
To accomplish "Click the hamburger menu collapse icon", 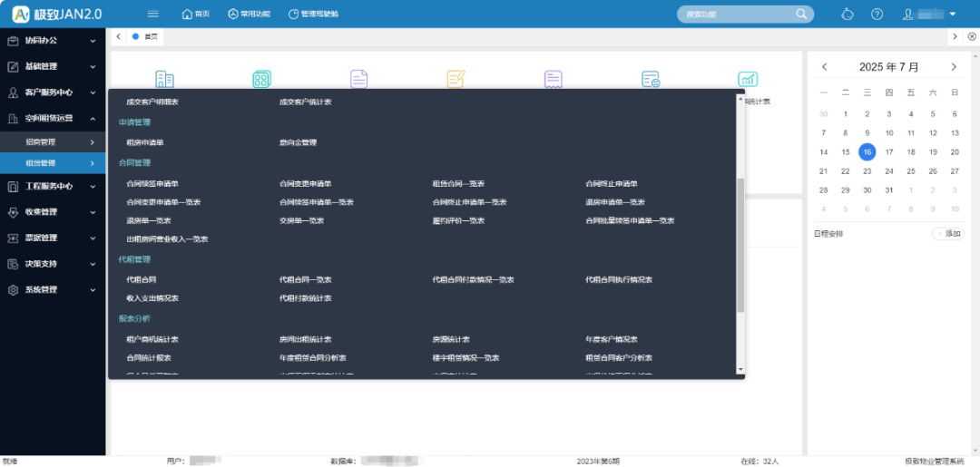I will pyautogui.click(x=152, y=14).
